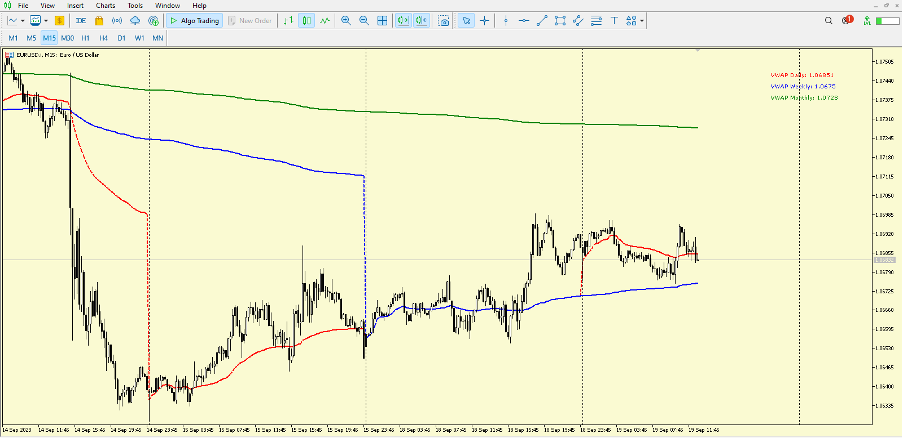Select the horizontal line tool
This screenshot has height=438, width=902.
523,20
